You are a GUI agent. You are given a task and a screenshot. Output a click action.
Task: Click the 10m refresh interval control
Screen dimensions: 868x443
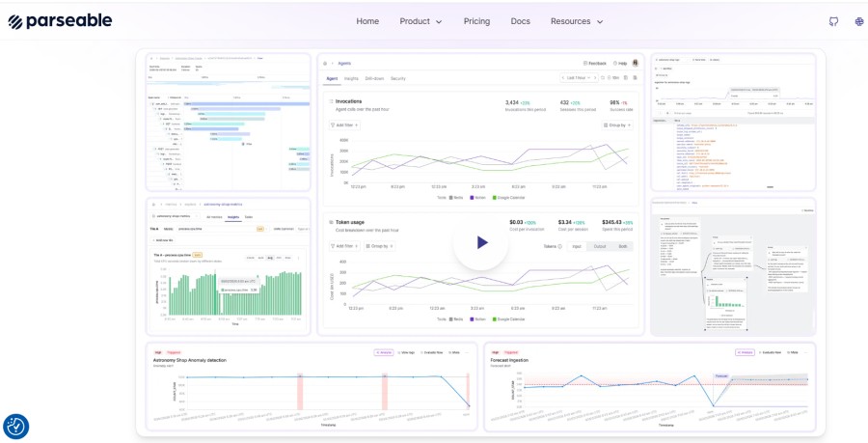click(614, 78)
